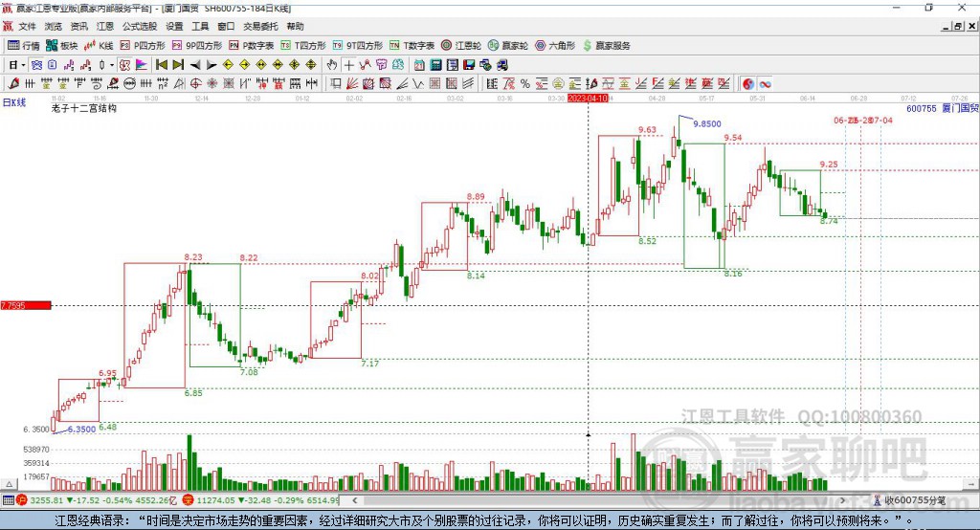Select the Gann fan lines tool
This screenshot has width=980, height=530.
pyautogui.click(x=352, y=83)
